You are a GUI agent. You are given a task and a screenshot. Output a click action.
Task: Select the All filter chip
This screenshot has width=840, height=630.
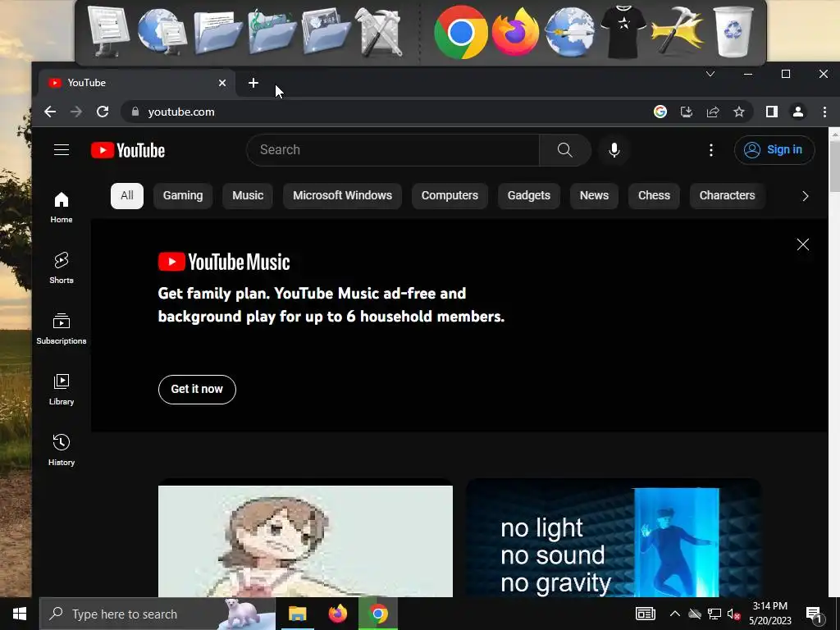pyautogui.click(x=127, y=195)
